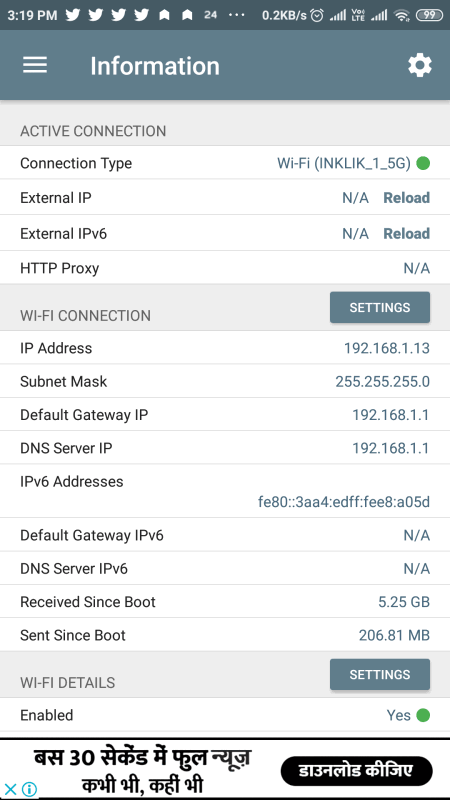Select the IPv6 address fe80 value
This screenshot has width=450, height=800.
coord(344,502)
